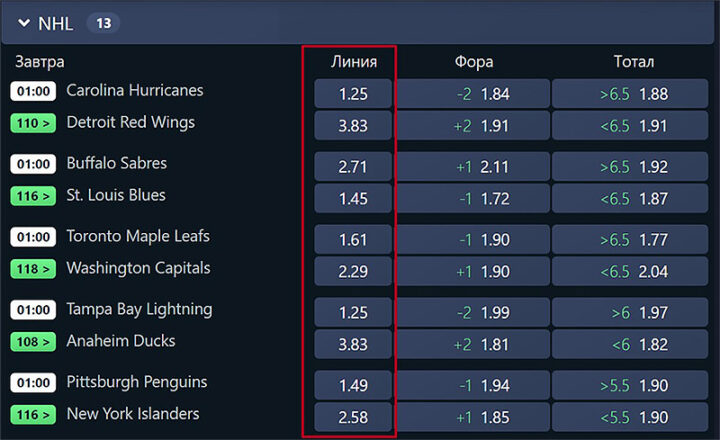Click the Фора column header

(x=473, y=62)
